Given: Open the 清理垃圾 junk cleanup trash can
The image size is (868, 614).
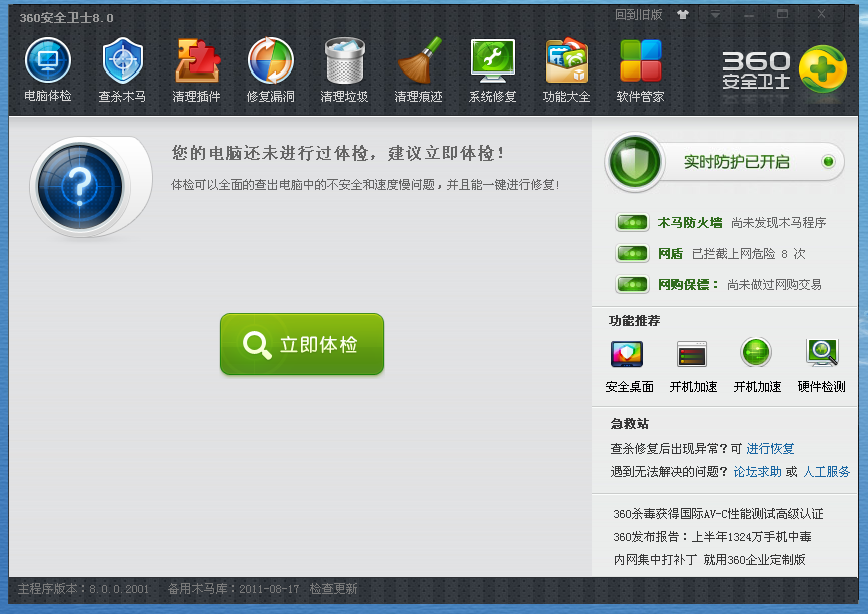Looking at the screenshot, I should pos(344,70).
